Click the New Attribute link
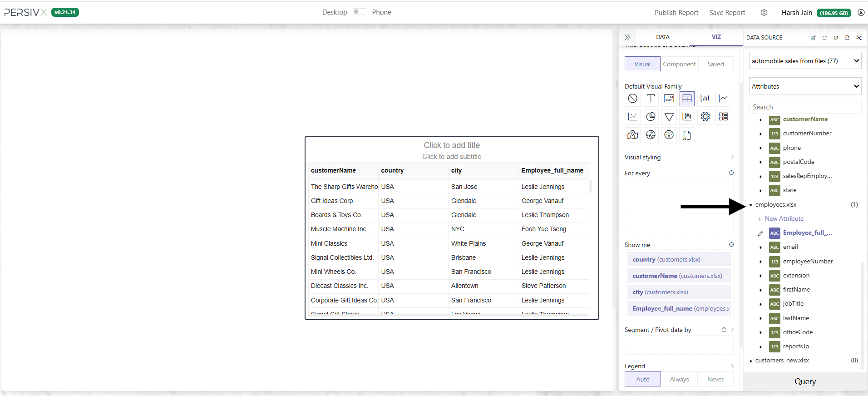This screenshot has height=396, width=868. 784,219
